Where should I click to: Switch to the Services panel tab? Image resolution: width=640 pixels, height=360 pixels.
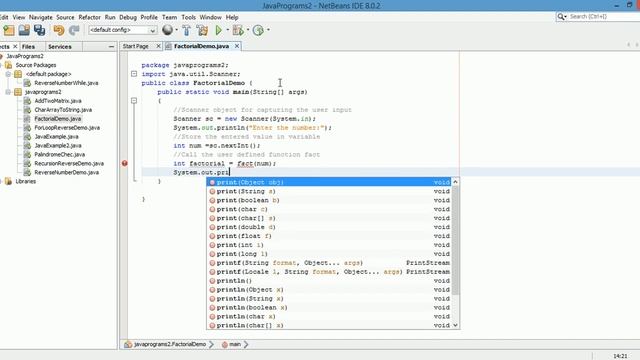click(60, 47)
